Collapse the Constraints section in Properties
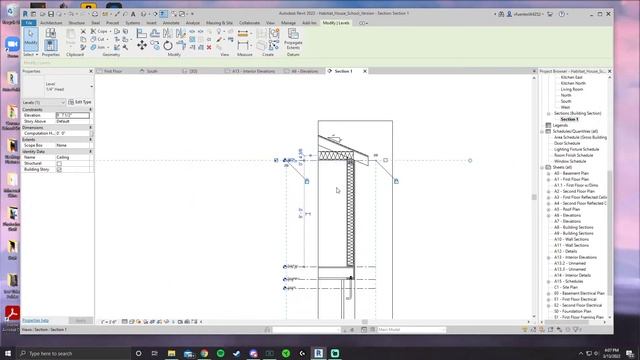640x360 pixels. tap(91, 110)
